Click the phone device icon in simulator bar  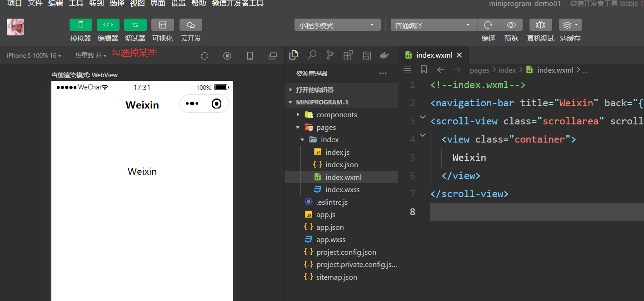250,56
